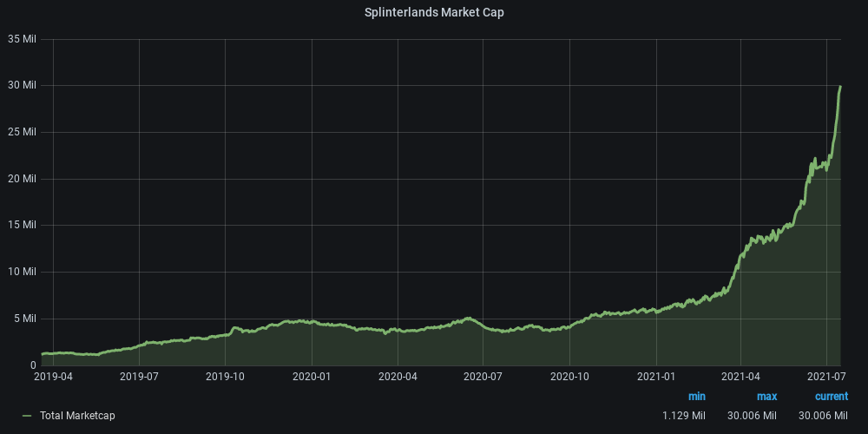Click the green Total Marketcap legend color line
The height and width of the screenshot is (434, 868).
[27, 416]
